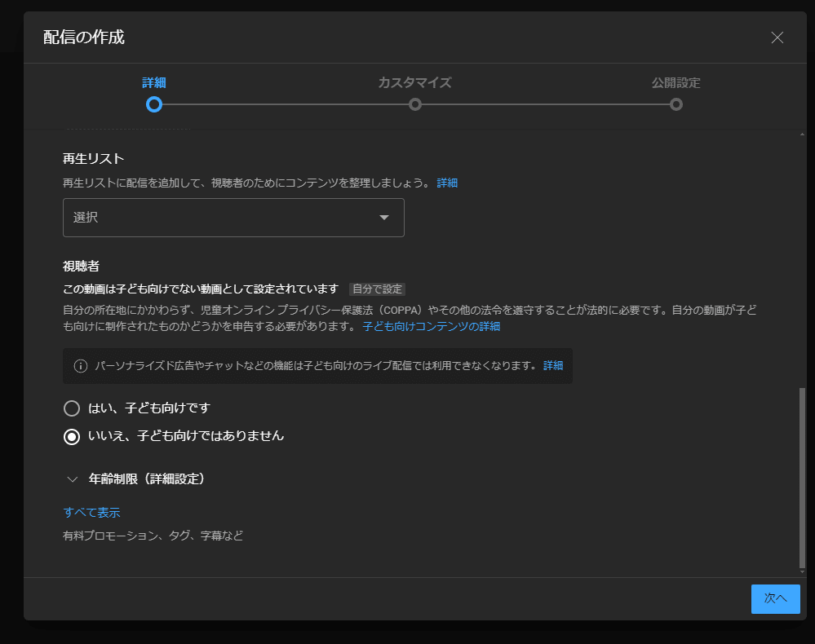Image resolution: width=815 pixels, height=644 pixels.
Task: Close the 配信の作成 dialog
Action: tap(777, 37)
